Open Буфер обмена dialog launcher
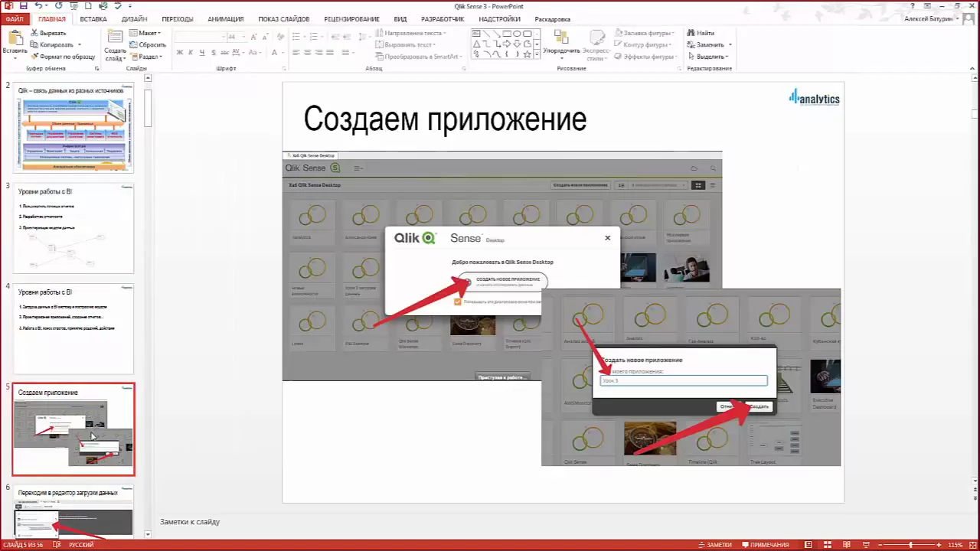 pyautogui.click(x=97, y=68)
